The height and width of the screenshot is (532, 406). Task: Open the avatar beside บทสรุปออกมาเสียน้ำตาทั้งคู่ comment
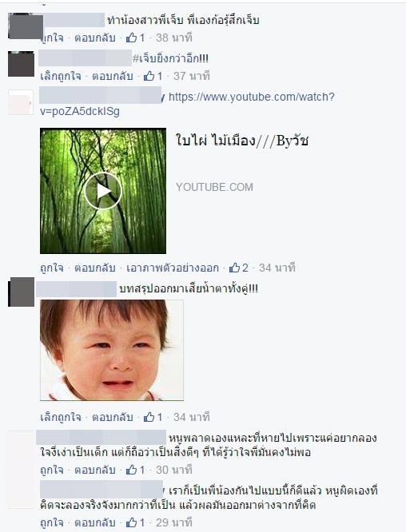(x=21, y=292)
